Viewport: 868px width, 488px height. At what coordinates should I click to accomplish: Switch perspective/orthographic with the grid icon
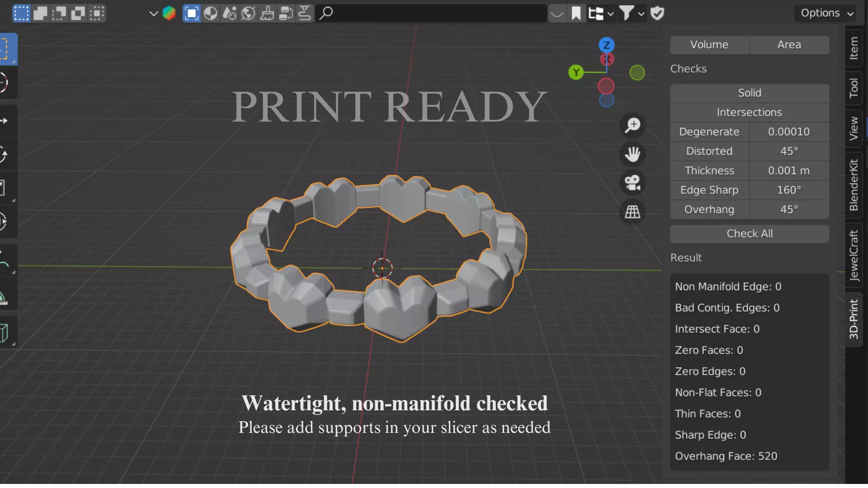pyautogui.click(x=632, y=211)
